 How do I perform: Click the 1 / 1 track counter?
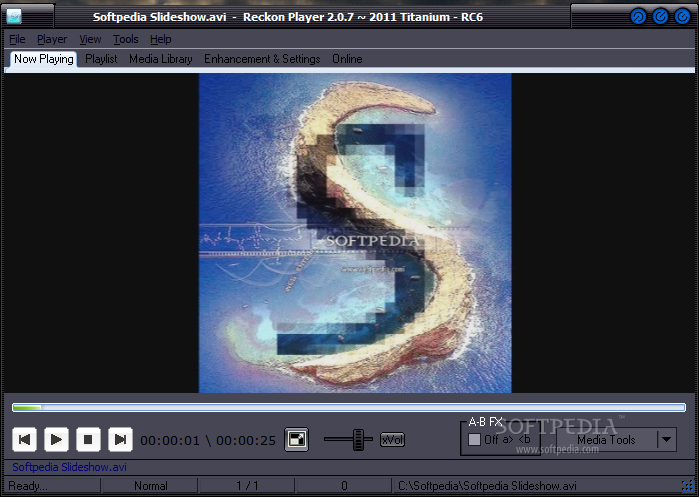click(x=247, y=486)
